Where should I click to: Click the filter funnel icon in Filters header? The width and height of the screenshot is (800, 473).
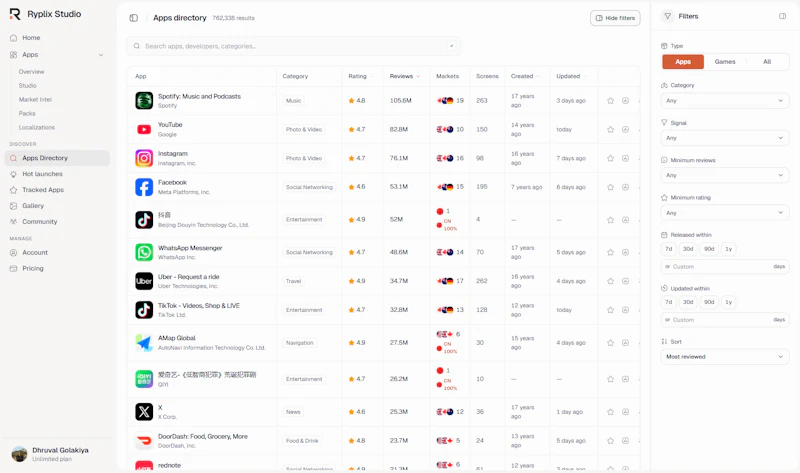667,16
